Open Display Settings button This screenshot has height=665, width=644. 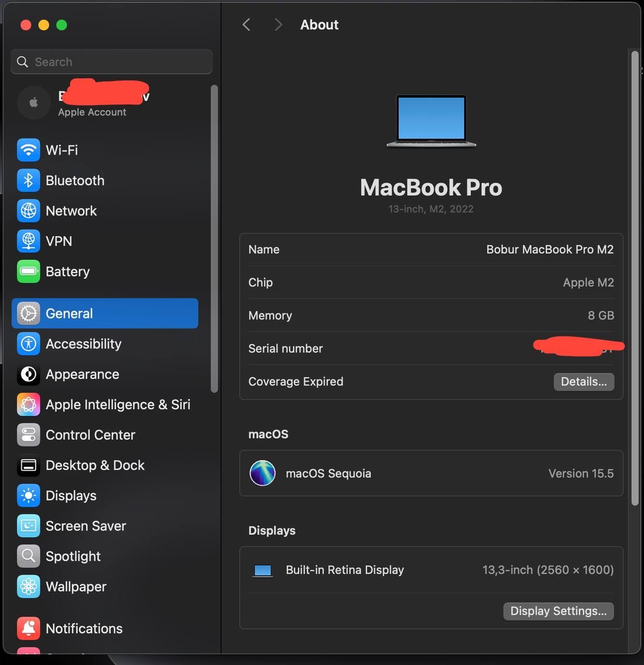558,611
